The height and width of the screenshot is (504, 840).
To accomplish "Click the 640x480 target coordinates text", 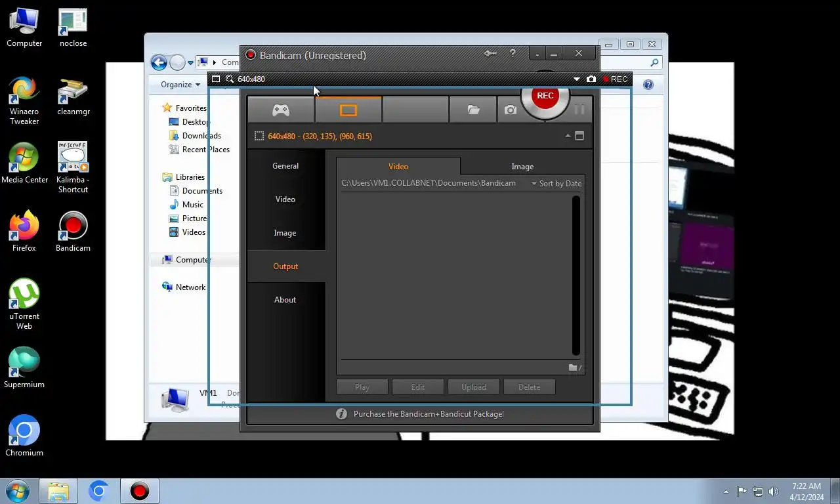I will tap(320, 136).
